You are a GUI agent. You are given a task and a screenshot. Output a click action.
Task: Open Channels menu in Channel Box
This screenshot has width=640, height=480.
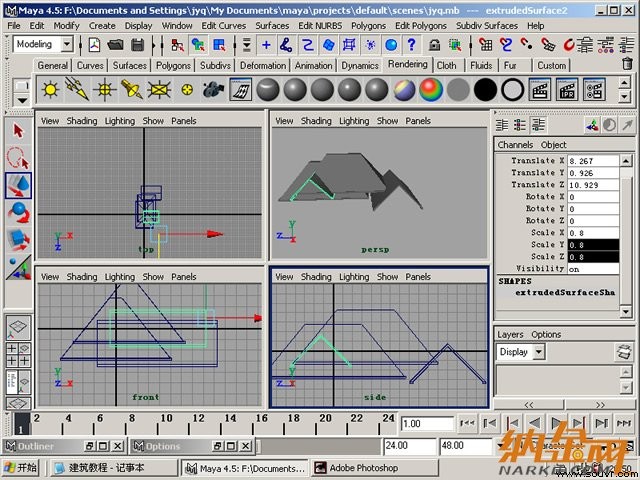coord(515,145)
